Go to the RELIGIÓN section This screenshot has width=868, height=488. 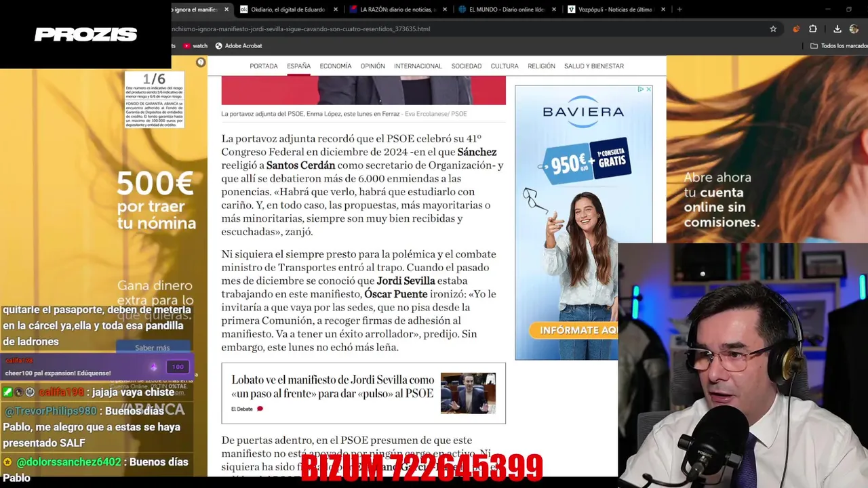(541, 66)
